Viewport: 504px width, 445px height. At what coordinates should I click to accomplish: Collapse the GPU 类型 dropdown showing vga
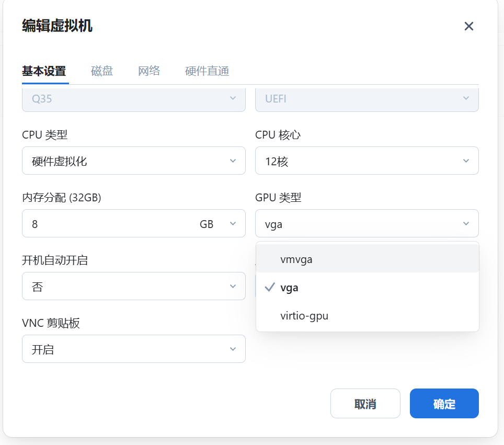coord(366,223)
